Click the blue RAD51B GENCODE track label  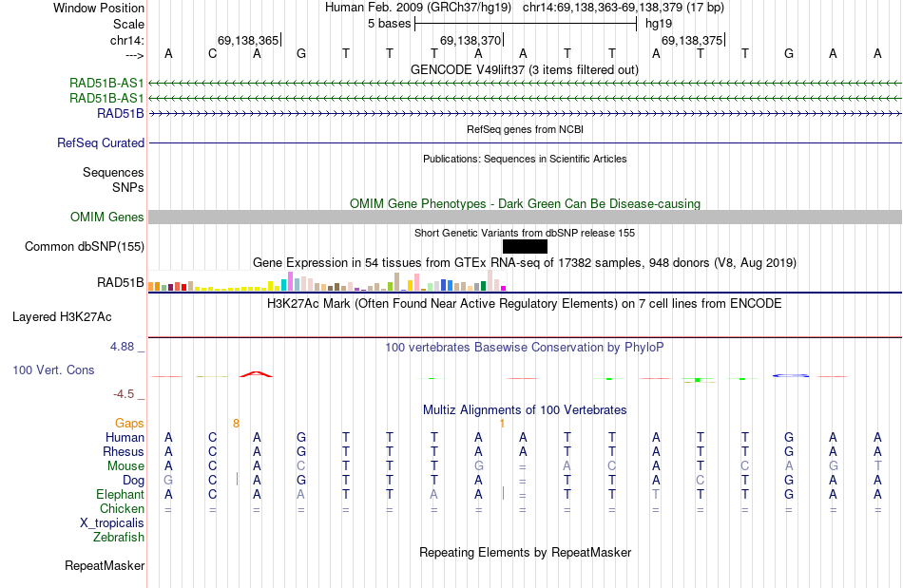[121, 113]
